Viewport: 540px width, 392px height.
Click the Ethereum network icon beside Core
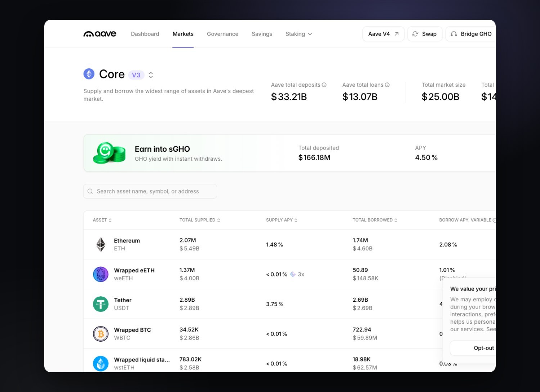pos(89,74)
